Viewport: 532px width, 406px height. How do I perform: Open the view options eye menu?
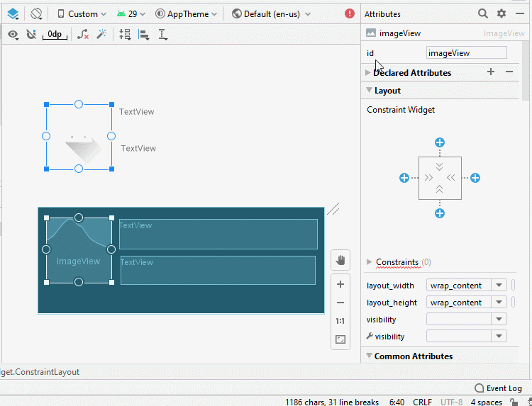pyautogui.click(x=13, y=34)
